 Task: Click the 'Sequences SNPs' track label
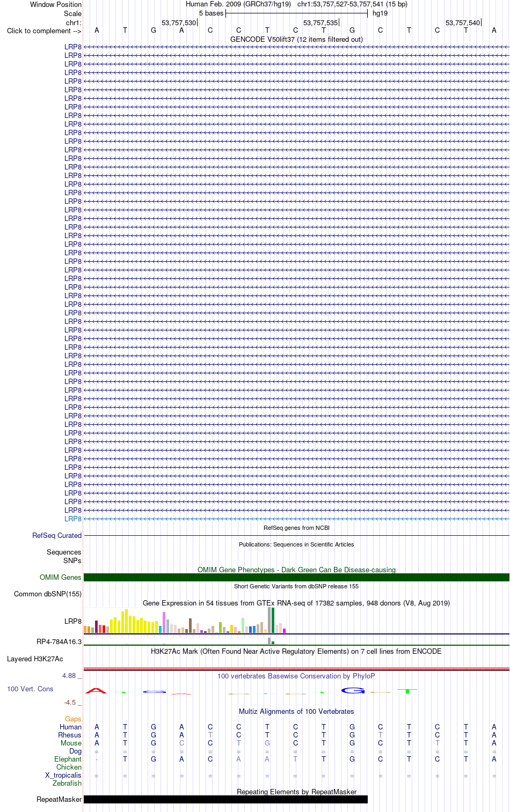64,556
